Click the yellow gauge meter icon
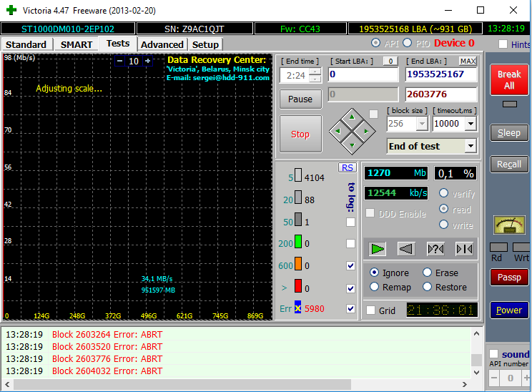Viewport: 532px width, 392px height. click(x=510, y=226)
